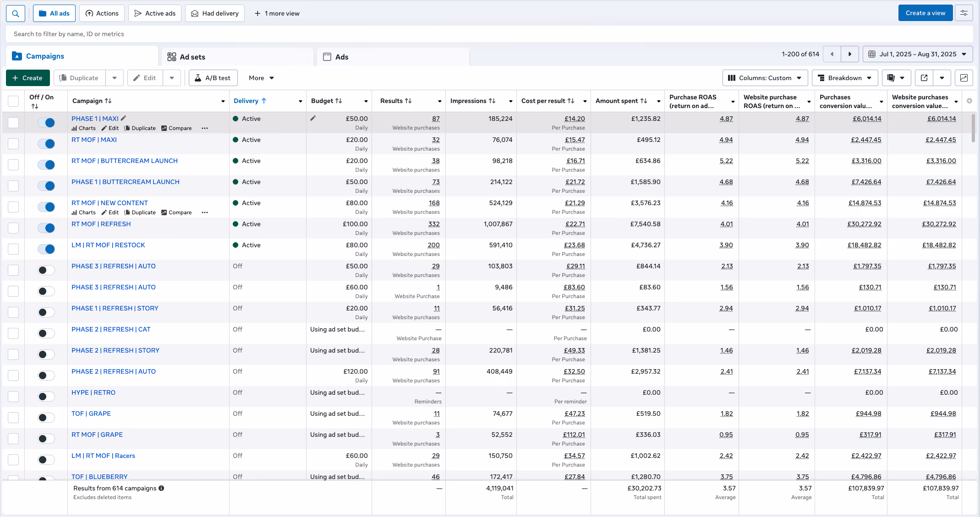Viewport: 980px width, 517px height.
Task: Open the Breakdown dropdown
Action: (x=844, y=78)
